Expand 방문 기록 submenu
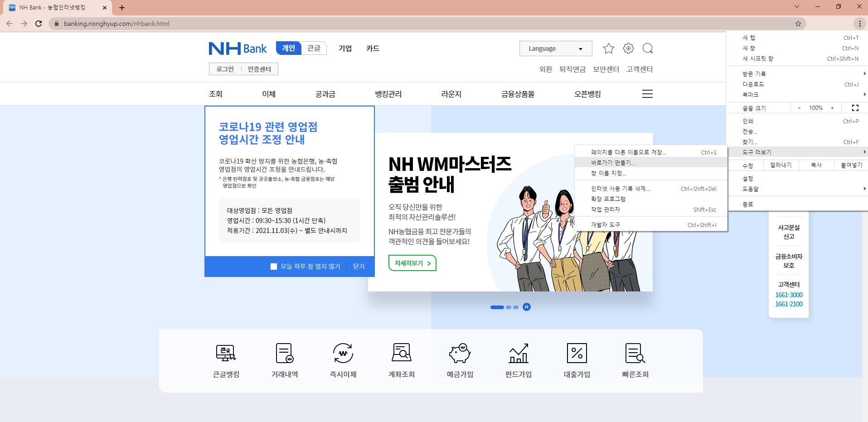This screenshot has height=422, width=868. click(x=798, y=73)
